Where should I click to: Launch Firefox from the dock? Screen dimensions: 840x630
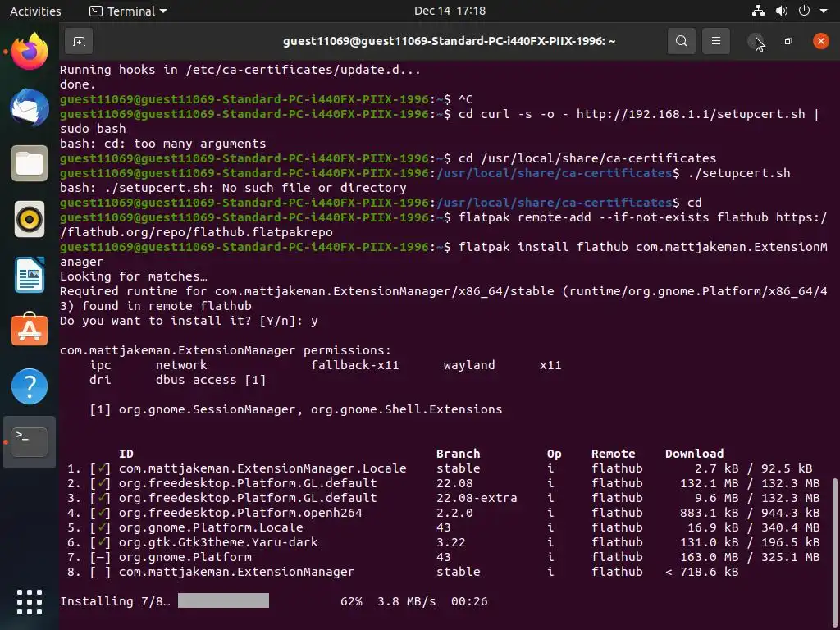pos(30,52)
